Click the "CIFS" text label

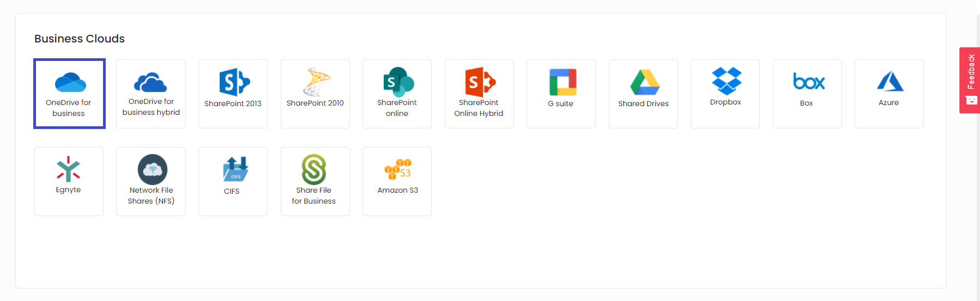(x=232, y=191)
